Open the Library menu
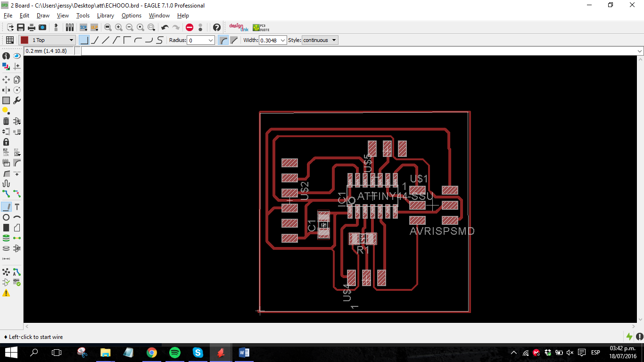Image resolution: width=644 pixels, height=362 pixels. pos(106,16)
